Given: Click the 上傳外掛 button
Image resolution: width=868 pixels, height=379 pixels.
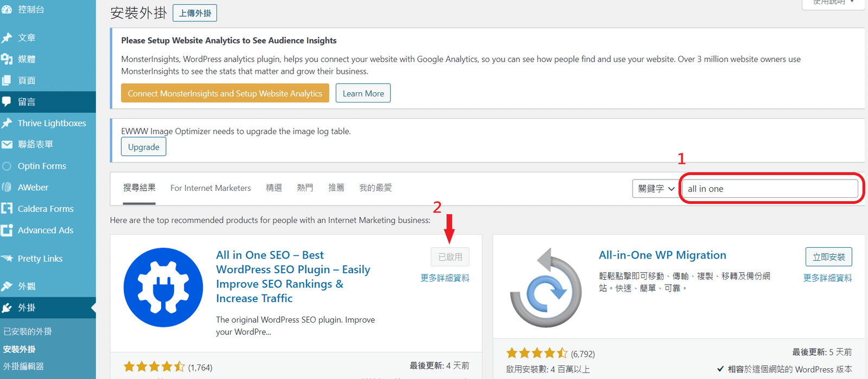Looking at the screenshot, I should pyautogui.click(x=195, y=13).
